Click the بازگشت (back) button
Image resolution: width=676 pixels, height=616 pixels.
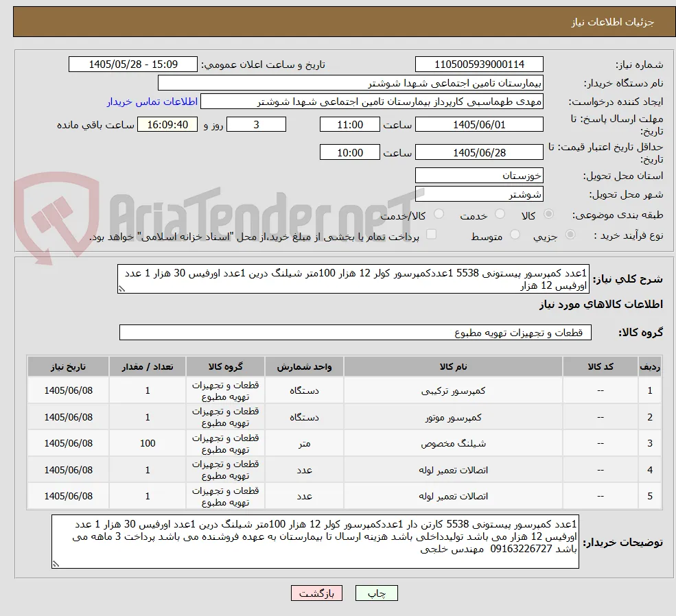316,593
